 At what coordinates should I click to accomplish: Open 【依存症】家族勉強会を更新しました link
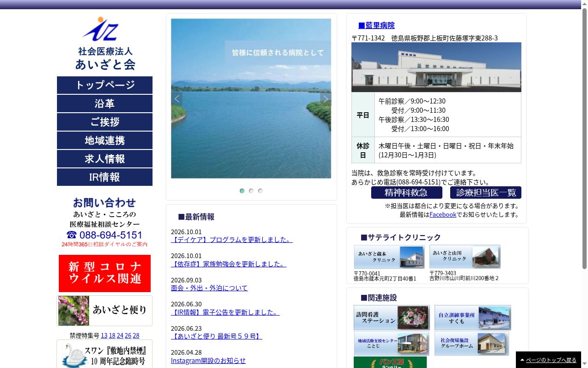[229, 264]
